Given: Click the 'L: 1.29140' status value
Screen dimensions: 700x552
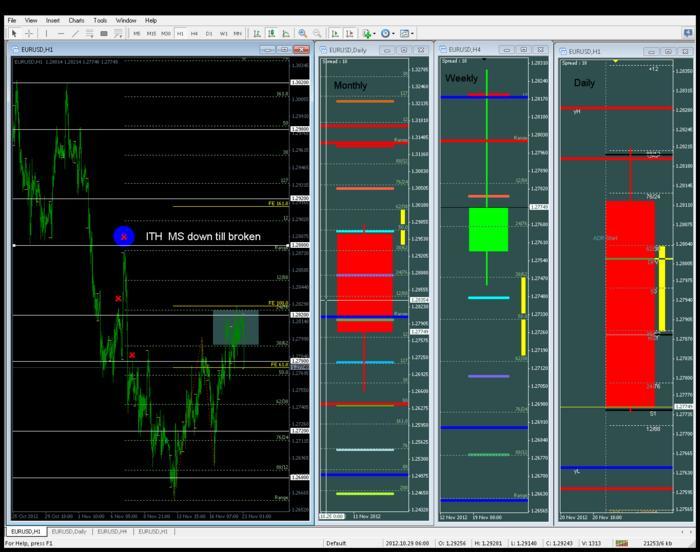Looking at the screenshot, I should tap(523, 543).
